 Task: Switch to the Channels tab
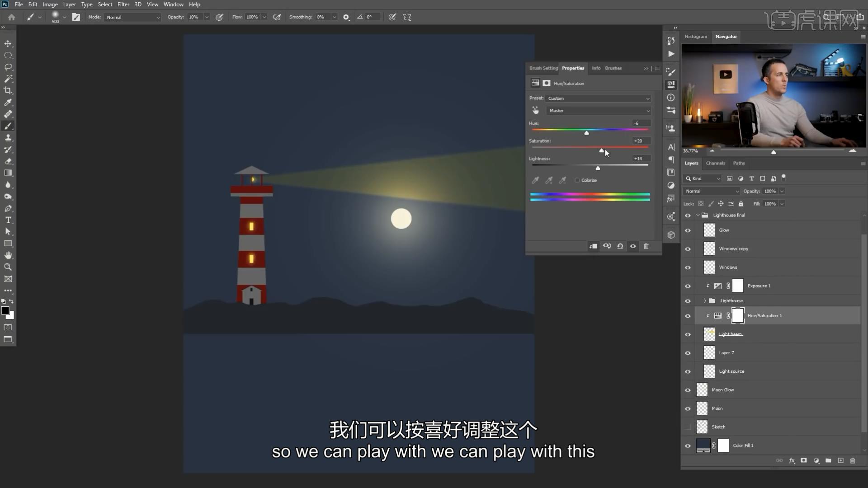pos(715,163)
